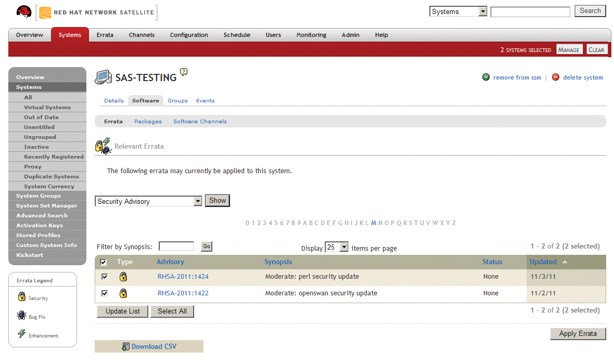Open the Monitoring menu tab
Image resolution: width=614 pixels, height=364 pixels.
311,35
